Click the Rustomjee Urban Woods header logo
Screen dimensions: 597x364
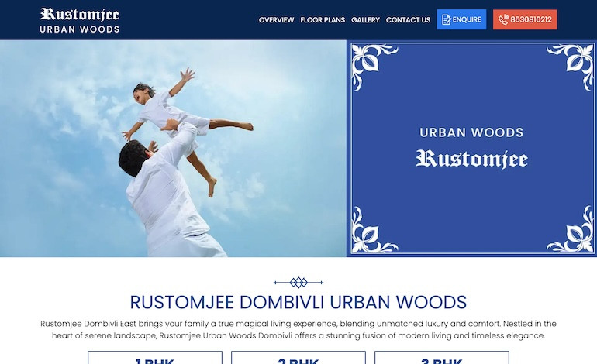pyautogui.click(x=80, y=20)
